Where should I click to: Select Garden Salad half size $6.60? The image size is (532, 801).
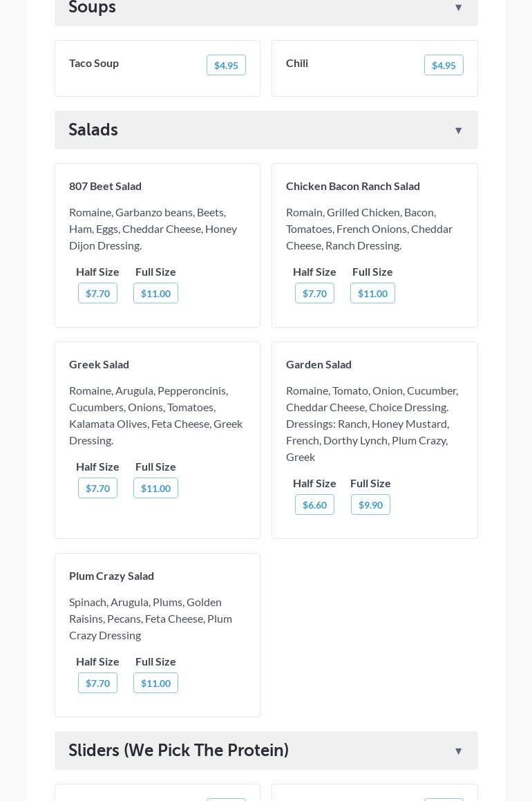click(x=314, y=505)
